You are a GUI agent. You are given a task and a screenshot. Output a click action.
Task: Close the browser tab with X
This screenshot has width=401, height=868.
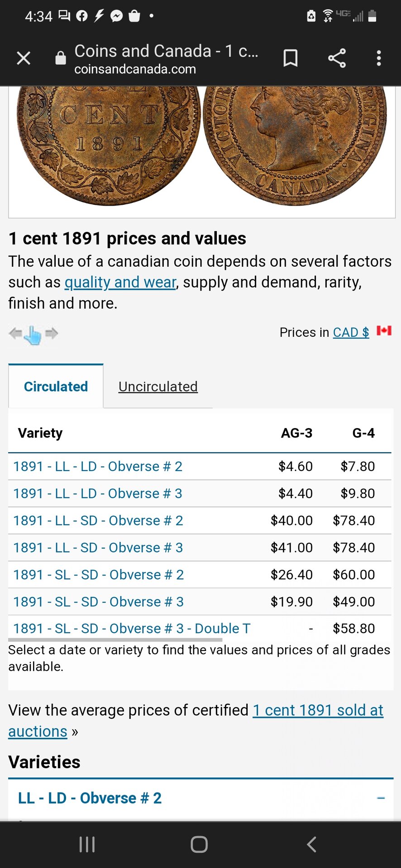24,58
